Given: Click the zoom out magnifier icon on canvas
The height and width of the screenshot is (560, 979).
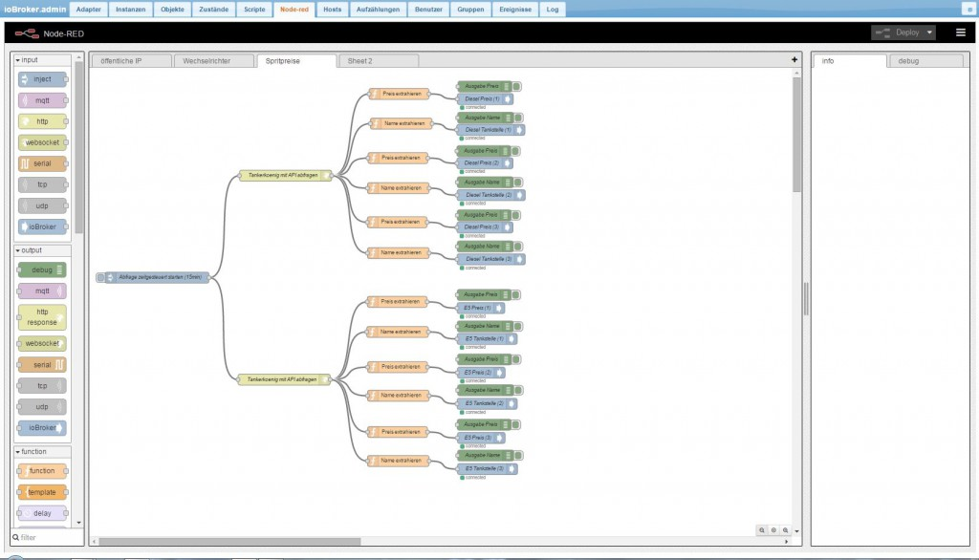Looking at the screenshot, I should tap(762, 530).
